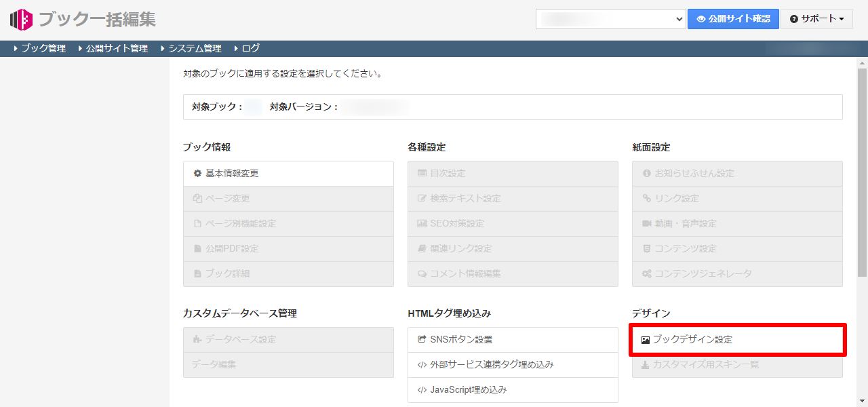Select 基本情報変更 under ブック情報
The width and height of the screenshot is (868, 407).
tap(232, 174)
